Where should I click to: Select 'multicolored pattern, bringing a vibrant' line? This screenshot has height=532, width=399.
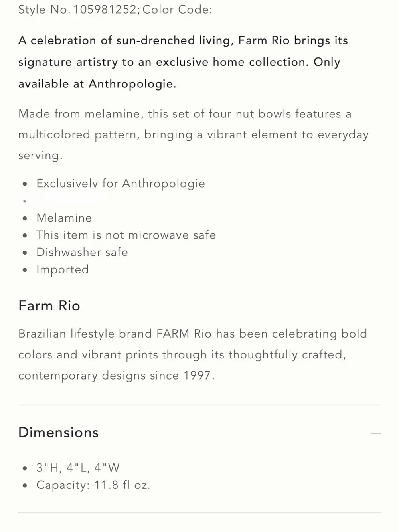(x=194, y=135)
